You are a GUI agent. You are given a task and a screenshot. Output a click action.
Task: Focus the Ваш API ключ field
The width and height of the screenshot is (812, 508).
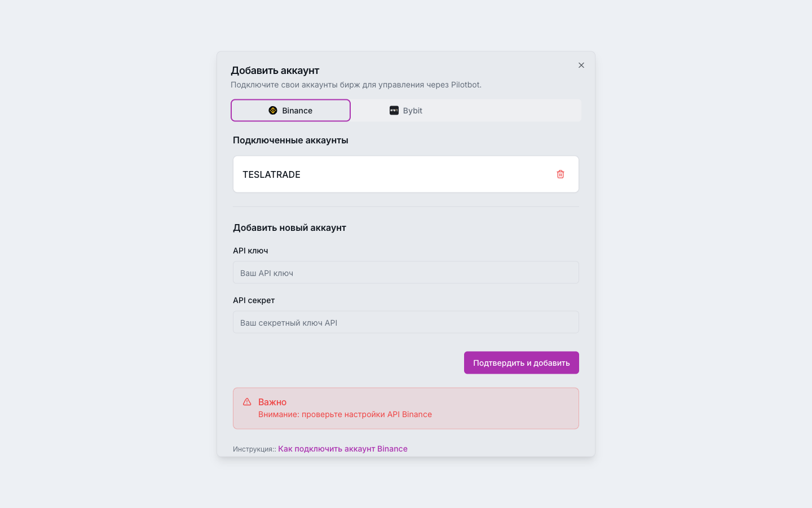[x=406, y=273]
